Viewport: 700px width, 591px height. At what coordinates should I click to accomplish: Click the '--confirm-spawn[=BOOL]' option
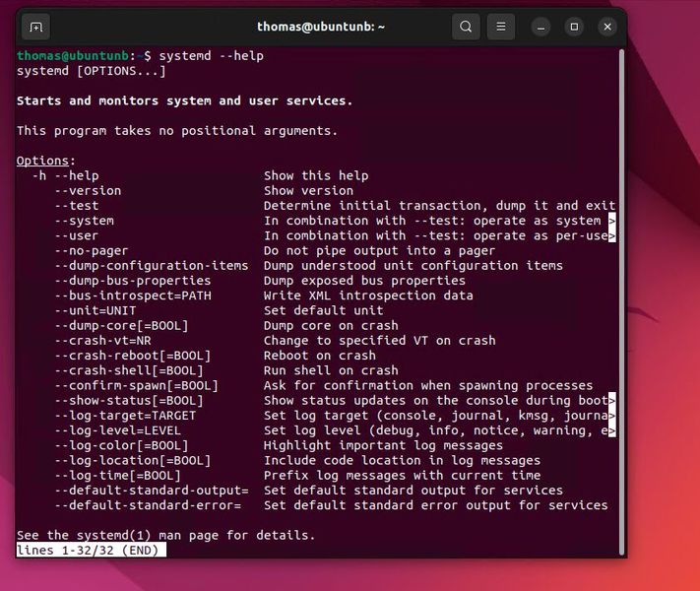(x=136, y=385)
